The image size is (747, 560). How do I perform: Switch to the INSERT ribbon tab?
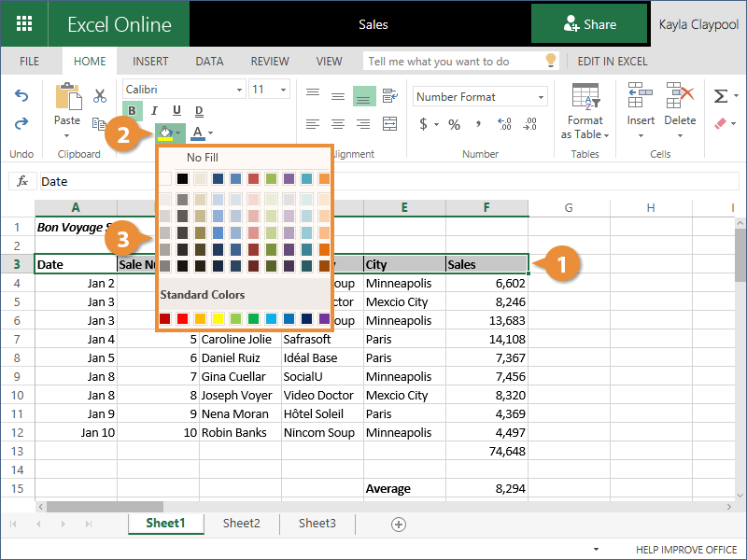[150, 62]
